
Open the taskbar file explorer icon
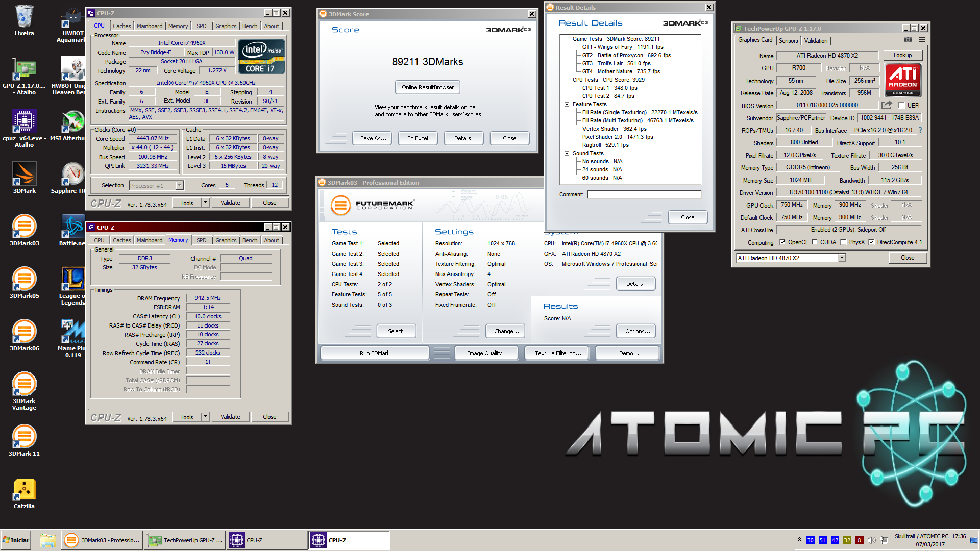click(x=47, y=540)
